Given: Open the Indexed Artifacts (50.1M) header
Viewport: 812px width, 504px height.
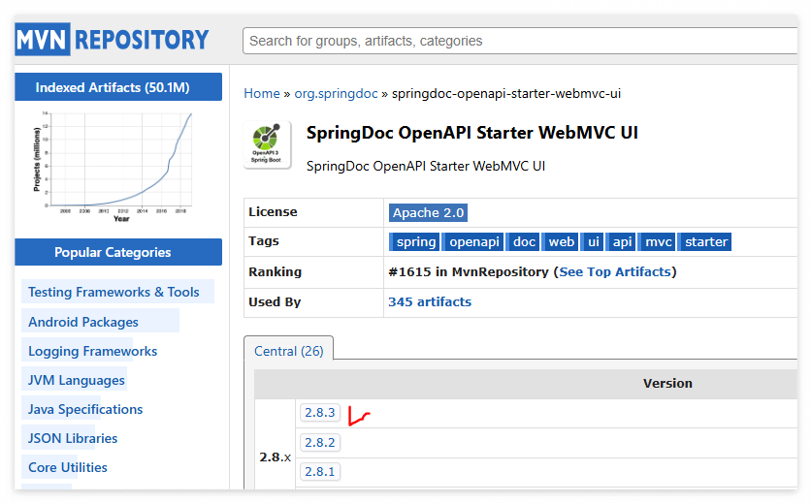Looking at the screenshot, I should point(118,87).
